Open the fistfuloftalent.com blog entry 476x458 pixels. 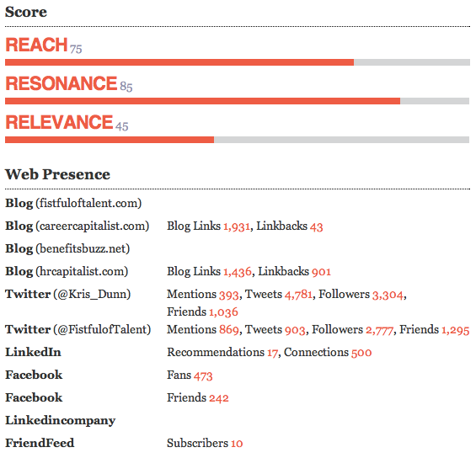(73, 203)
